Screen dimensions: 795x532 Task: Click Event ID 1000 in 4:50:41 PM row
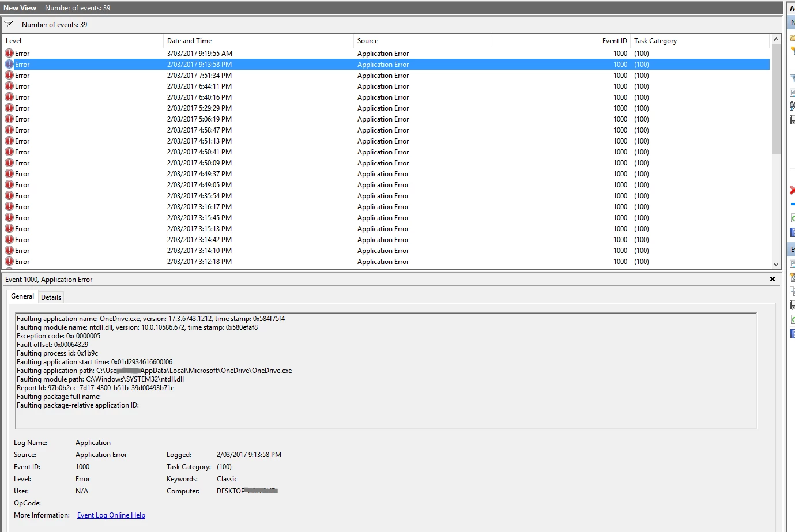pyautogui.click(x=620, y=152)
